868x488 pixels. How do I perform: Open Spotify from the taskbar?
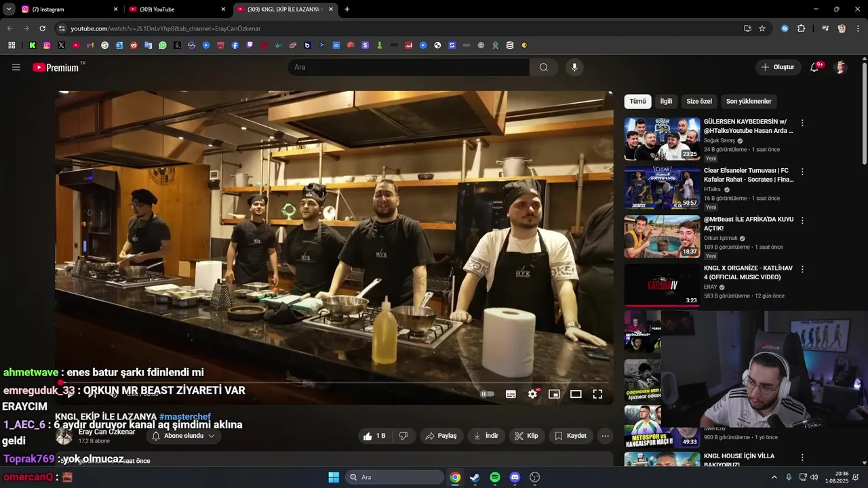coord(495,477)
